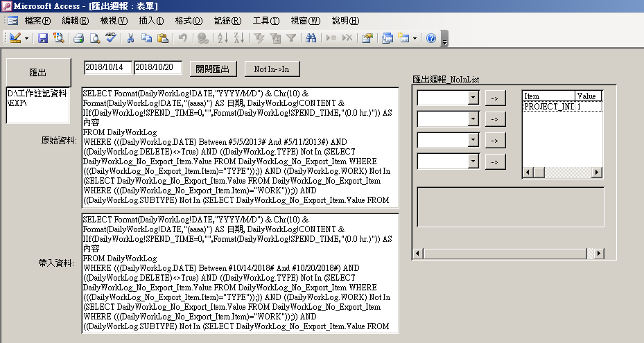This screenshot has width=644, height=343.
Task: Sort descending Z to A
Action: 238,38
